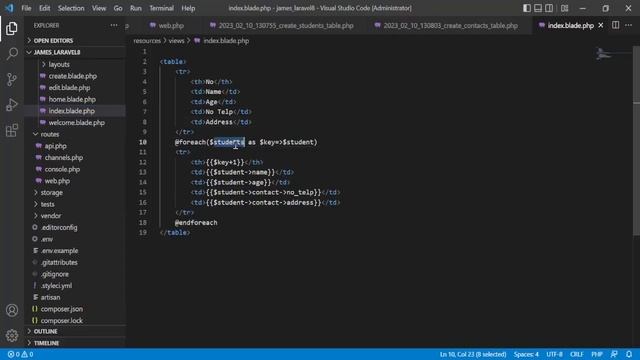
Task: Change language mode via PHP status item
Action: click(597, 354)
